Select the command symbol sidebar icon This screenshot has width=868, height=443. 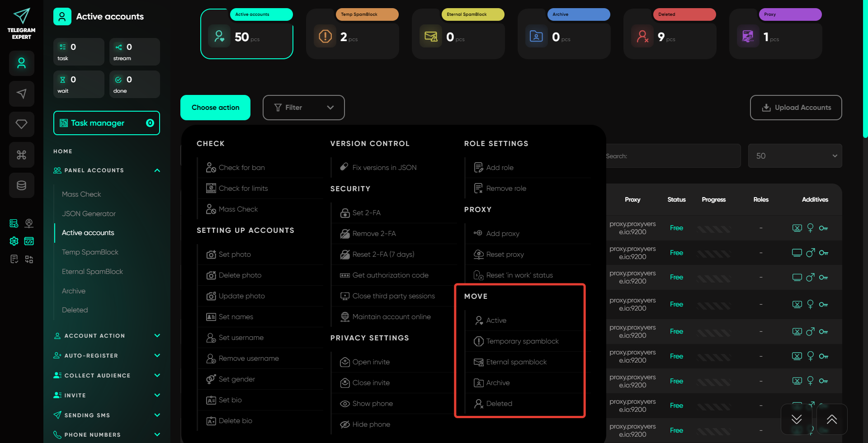pyautogui.click(x=21, y=155)
